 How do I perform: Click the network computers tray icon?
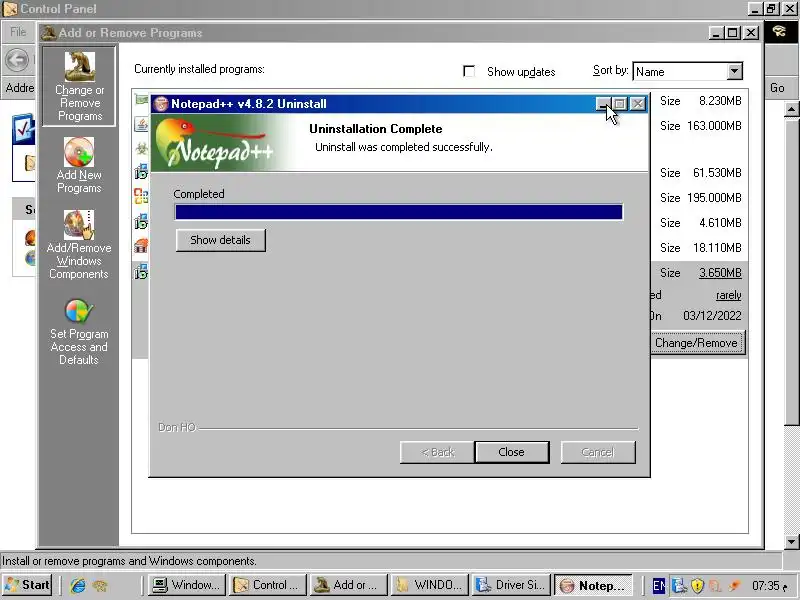679,586
